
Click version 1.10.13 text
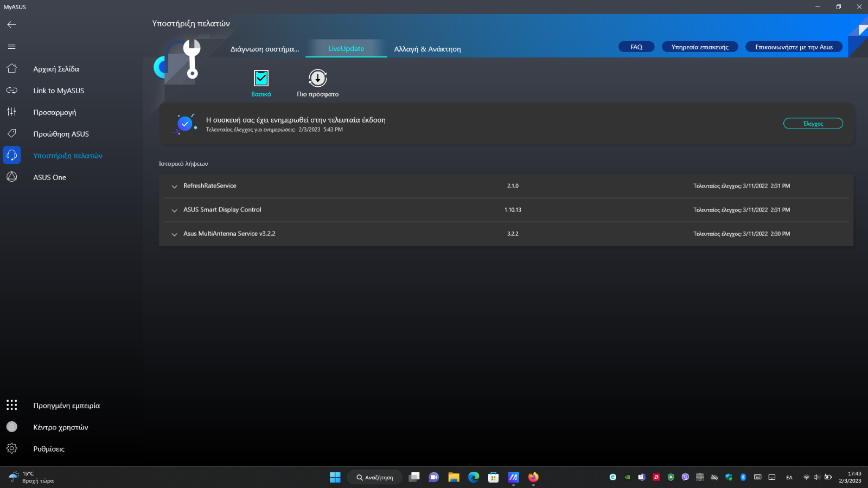pos(513,210)
